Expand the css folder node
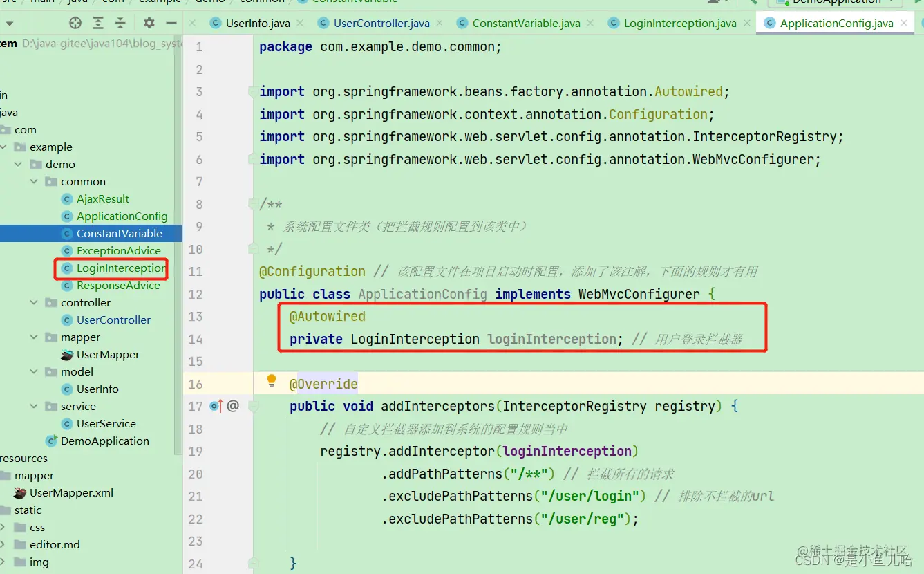 3,527
